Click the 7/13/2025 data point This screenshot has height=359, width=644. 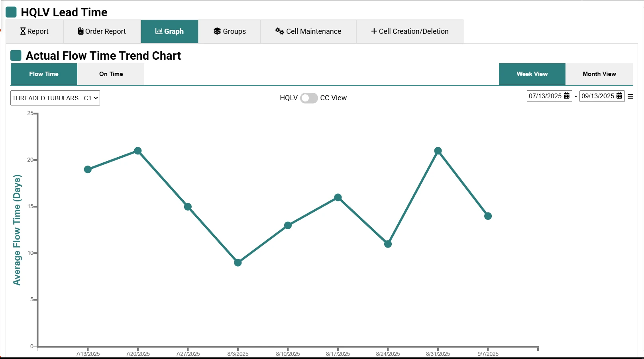point(88,170)
